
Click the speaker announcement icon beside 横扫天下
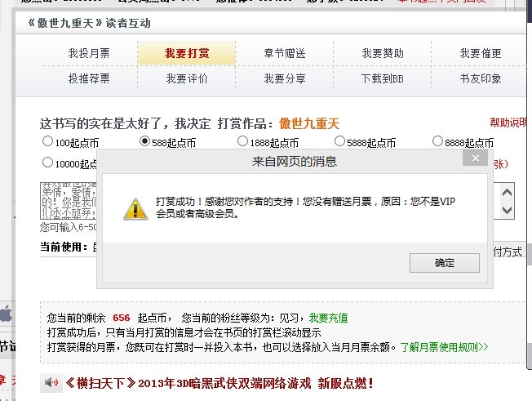click(51, 383)
